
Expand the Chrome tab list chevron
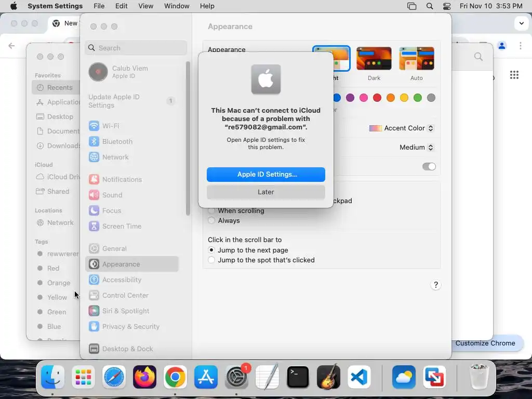[x=521, y=23]
